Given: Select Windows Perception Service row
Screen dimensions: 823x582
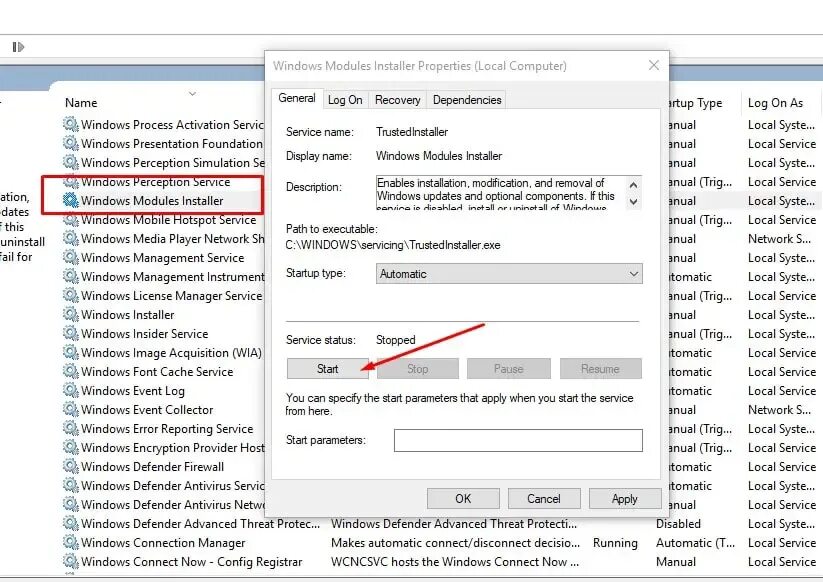Looking at the screenshot, I should 155,182.
